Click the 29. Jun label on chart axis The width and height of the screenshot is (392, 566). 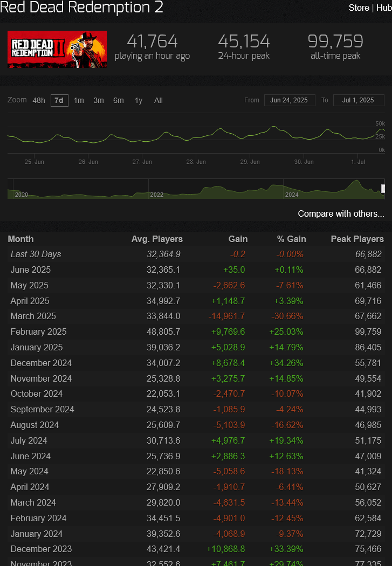click(250, 162)
